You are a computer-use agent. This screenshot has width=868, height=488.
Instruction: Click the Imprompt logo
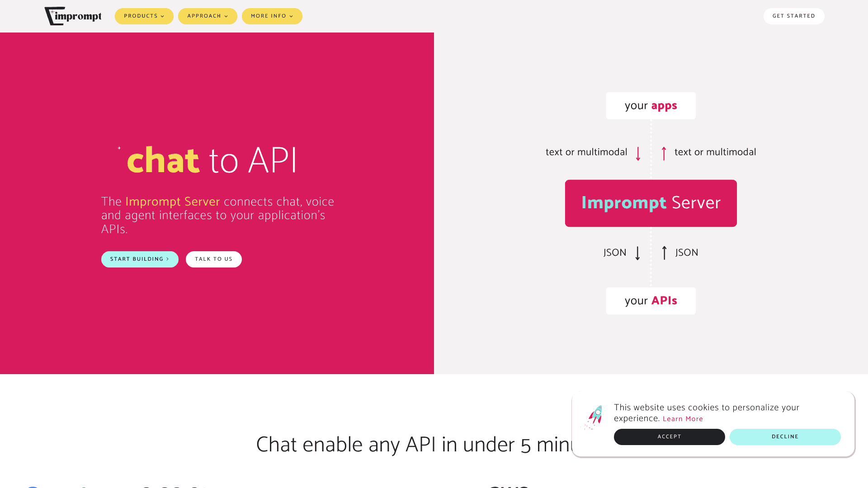tap(73, 15)
